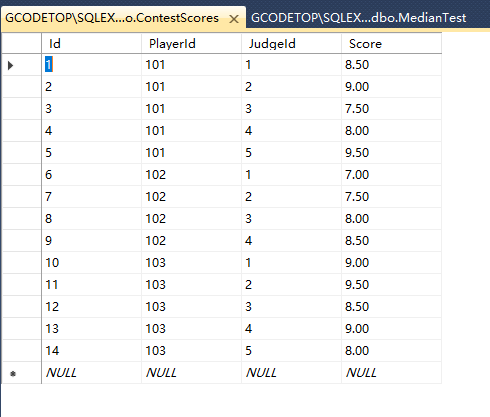Click NULL Score cell in new row
This screenshot has height=417, width=490.
pos(392,373)
